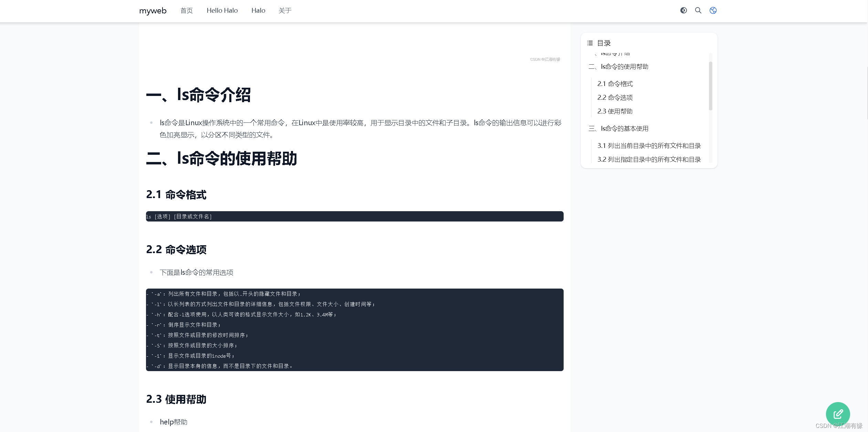Click the contents panel scrollbar thumb
The height and width of the screenshot is (432, 868).
click(710, 86)
